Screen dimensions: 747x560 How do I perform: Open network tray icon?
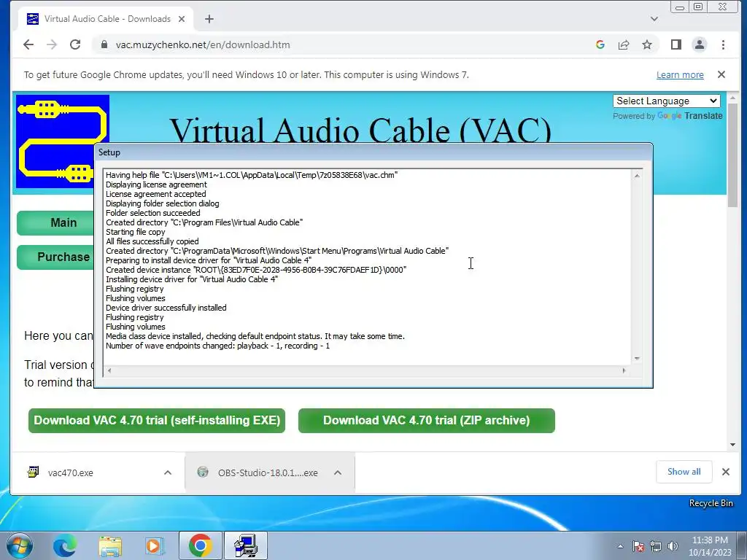point(656,546)
